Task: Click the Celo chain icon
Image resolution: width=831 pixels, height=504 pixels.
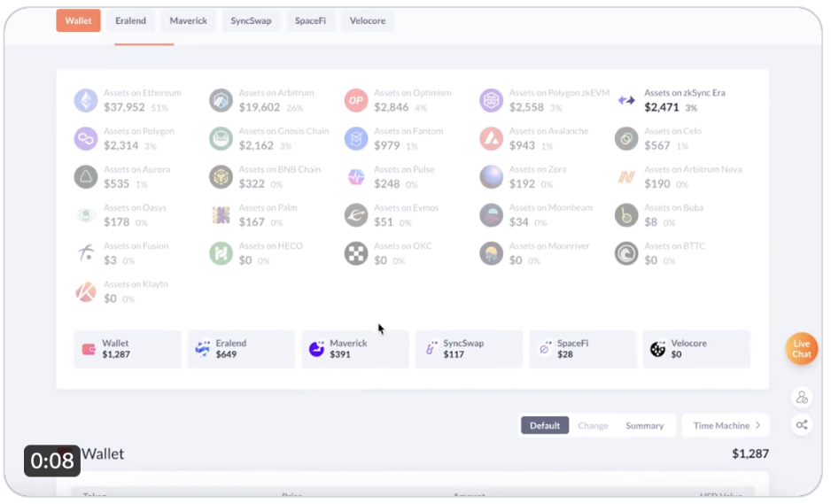Action: coord(626,139)
